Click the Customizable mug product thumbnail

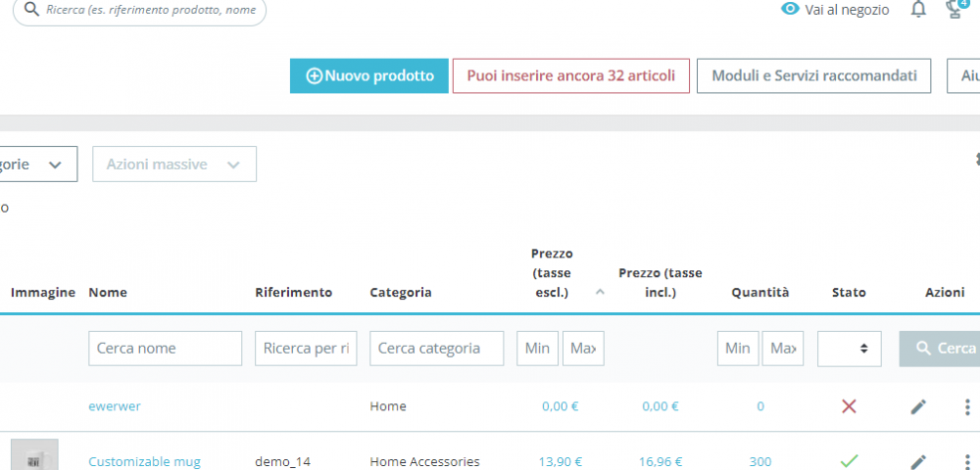click(x=34, y=454)
